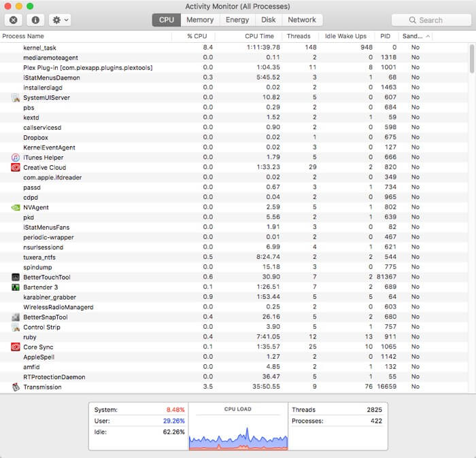Sort by PID column header
476x458 pixels.
click(x=386, y=36)
